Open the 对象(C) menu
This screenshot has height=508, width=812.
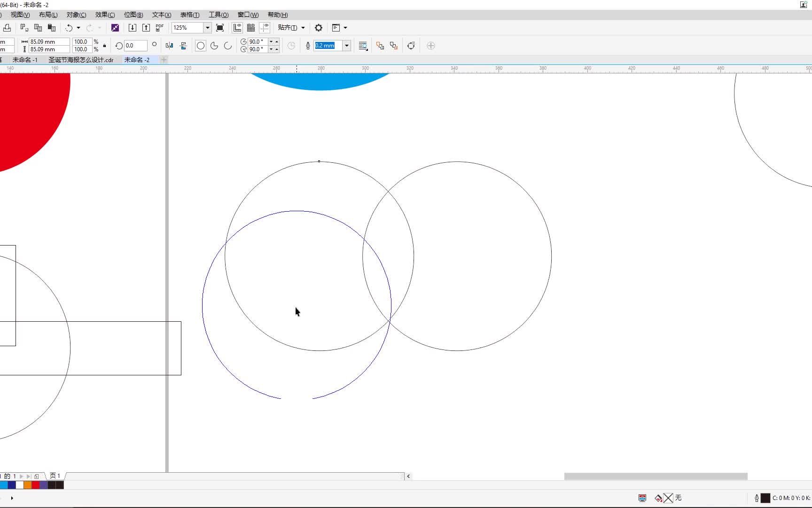point(76,15)
